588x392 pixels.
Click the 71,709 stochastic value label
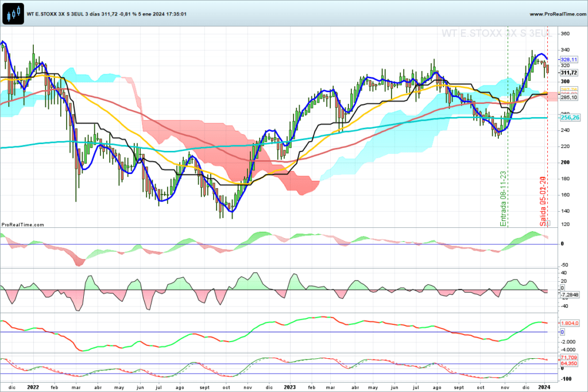[x=569, y=358]
